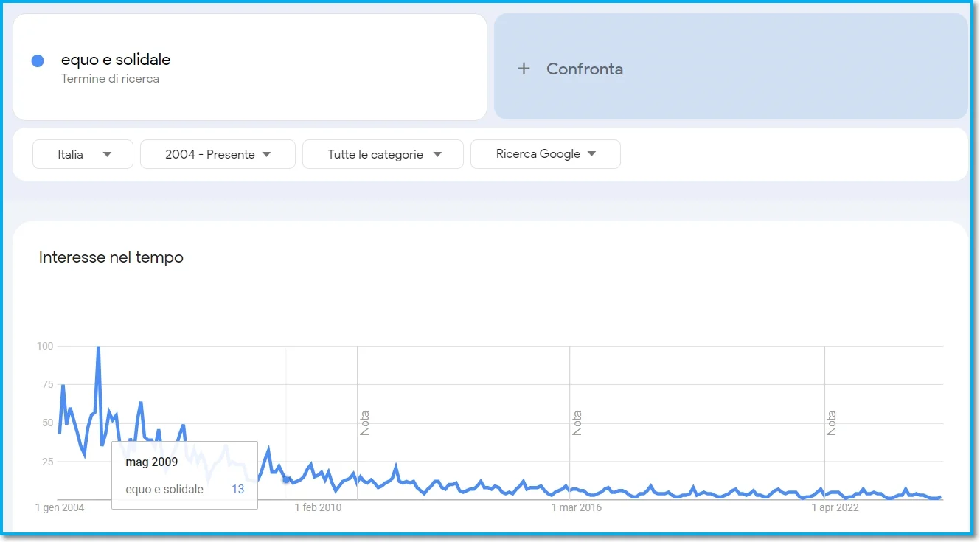980x542 pixels.
Task: Click the chart peak at value 100
Action: click(98, 347)
